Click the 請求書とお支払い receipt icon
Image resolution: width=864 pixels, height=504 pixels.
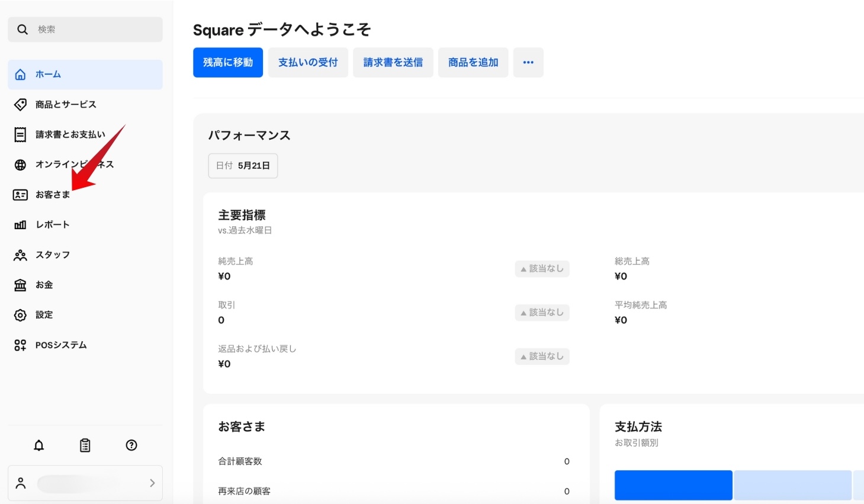point(20,135)
